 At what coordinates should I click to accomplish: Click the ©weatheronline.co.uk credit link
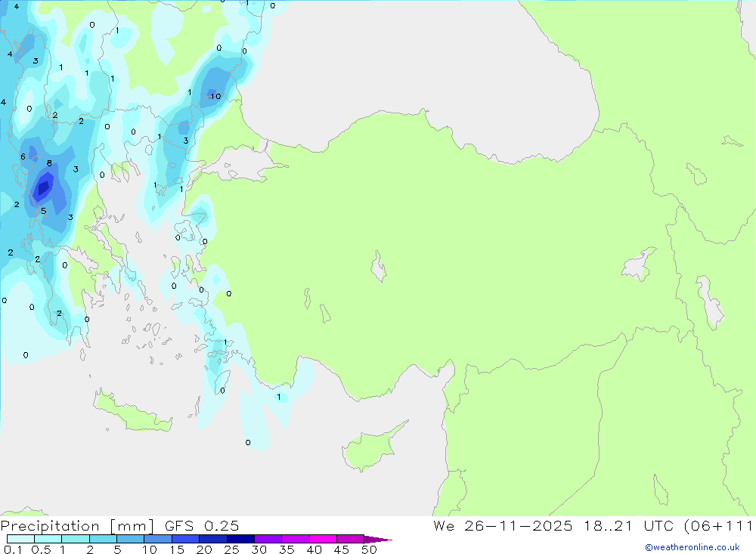click(692, 547)
